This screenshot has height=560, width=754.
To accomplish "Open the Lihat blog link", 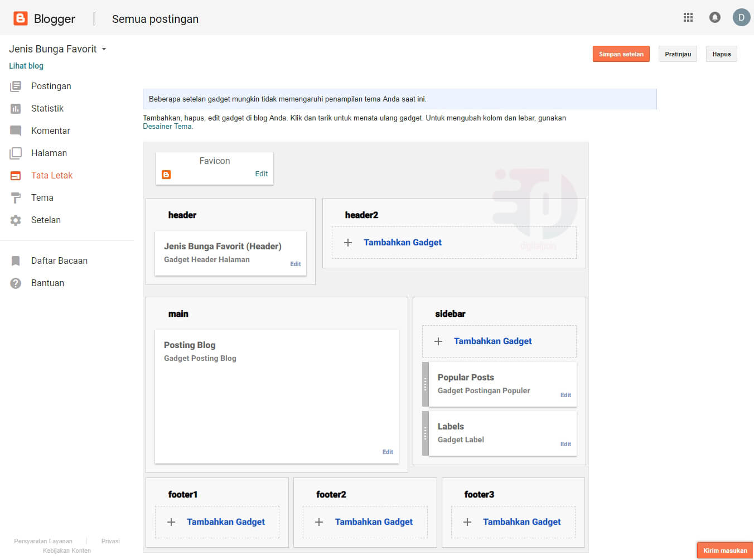I will (x=26, y=66).
